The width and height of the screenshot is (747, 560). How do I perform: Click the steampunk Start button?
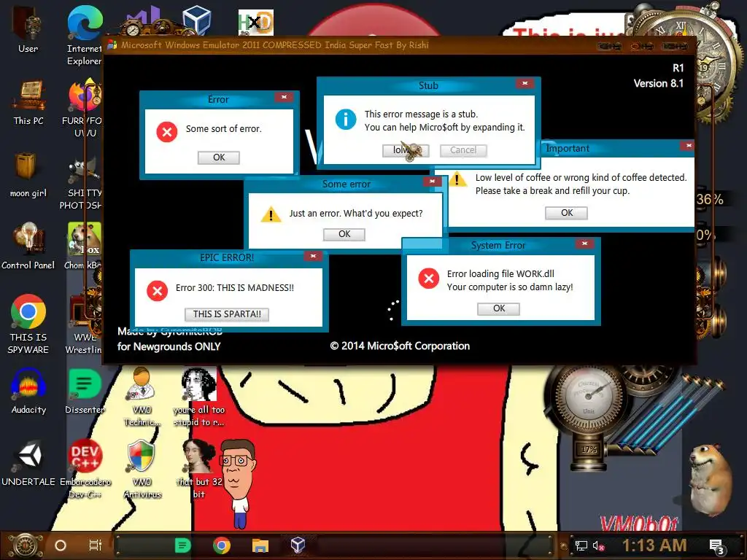[25, 545]
